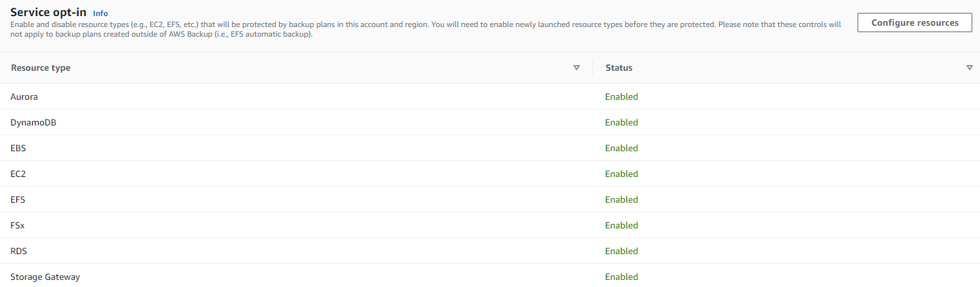This screenshot has height=287, width=980.
Task: Select the DynamoDB resource type
Action: tap(33, 122)
